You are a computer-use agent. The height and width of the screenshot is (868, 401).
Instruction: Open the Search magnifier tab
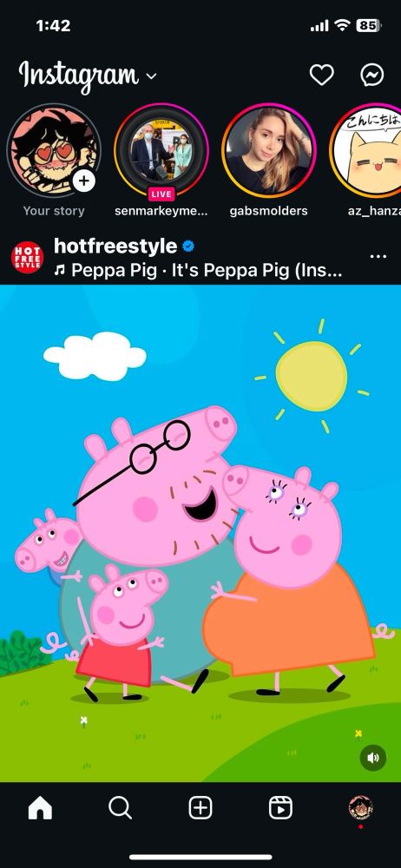120,808
